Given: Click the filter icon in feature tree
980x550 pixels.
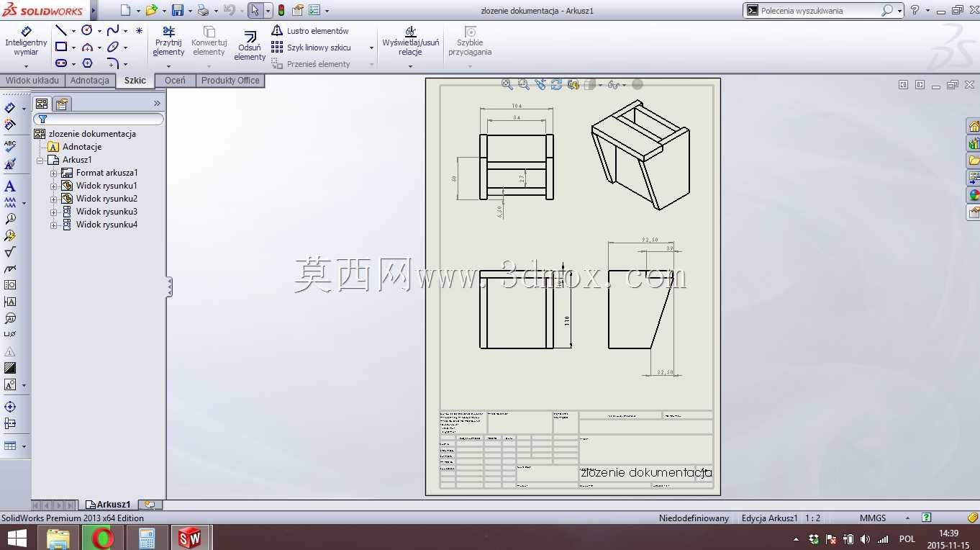Looking at the screenshot, I should coord(42,119).
